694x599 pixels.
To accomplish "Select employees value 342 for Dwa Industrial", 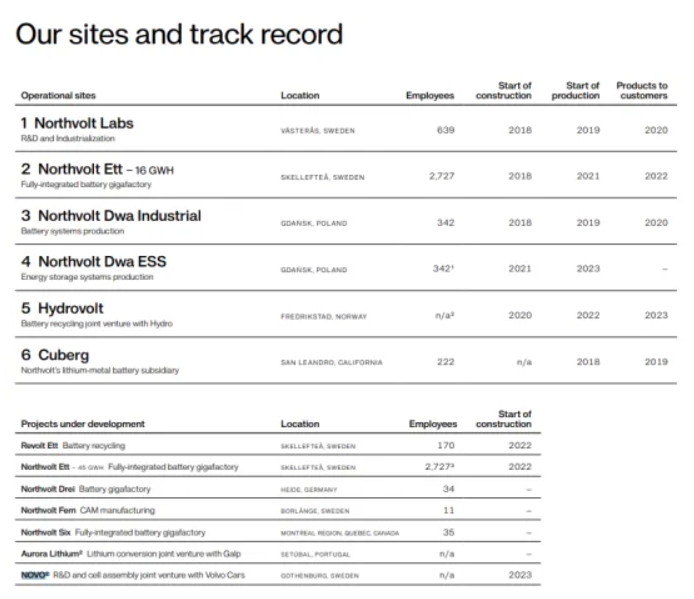I will click(x=445, y=223).
